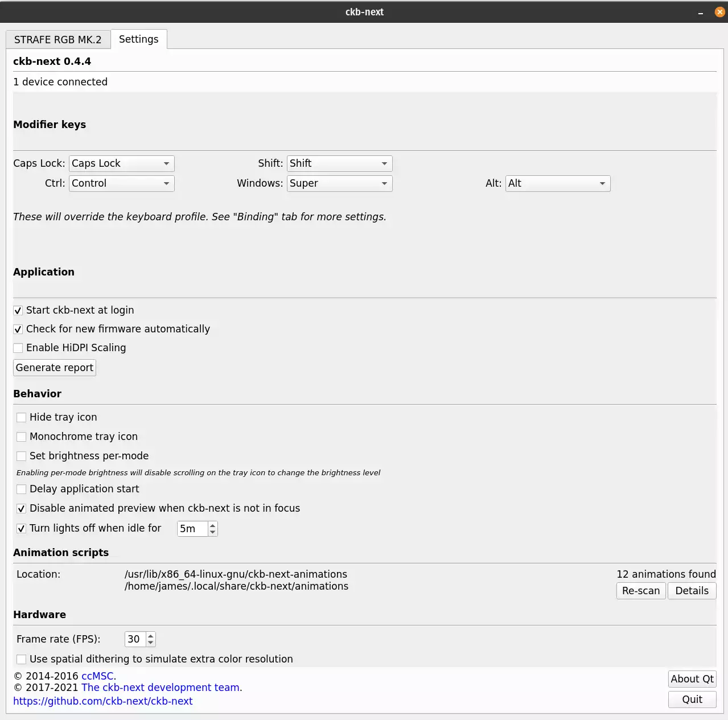Close the ckb-next window
This screenshot has height=720, width=728.
click(719, 12)
